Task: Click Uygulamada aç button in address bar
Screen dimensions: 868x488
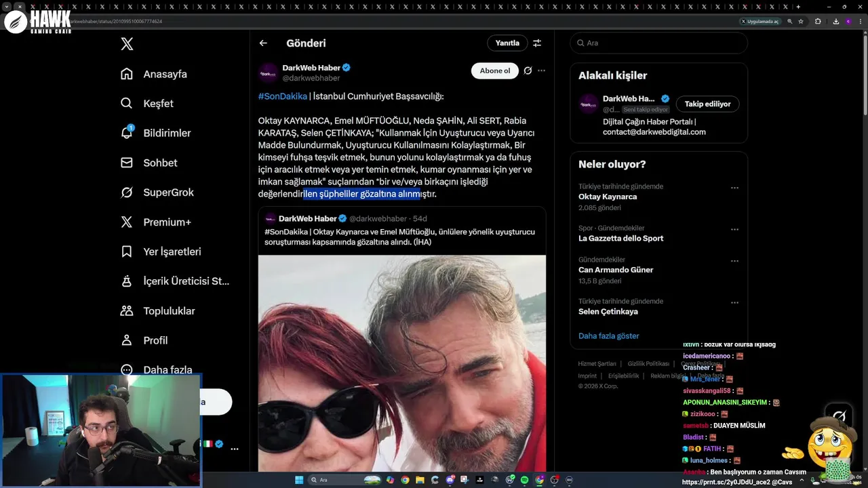Action: tap(760, 21)
